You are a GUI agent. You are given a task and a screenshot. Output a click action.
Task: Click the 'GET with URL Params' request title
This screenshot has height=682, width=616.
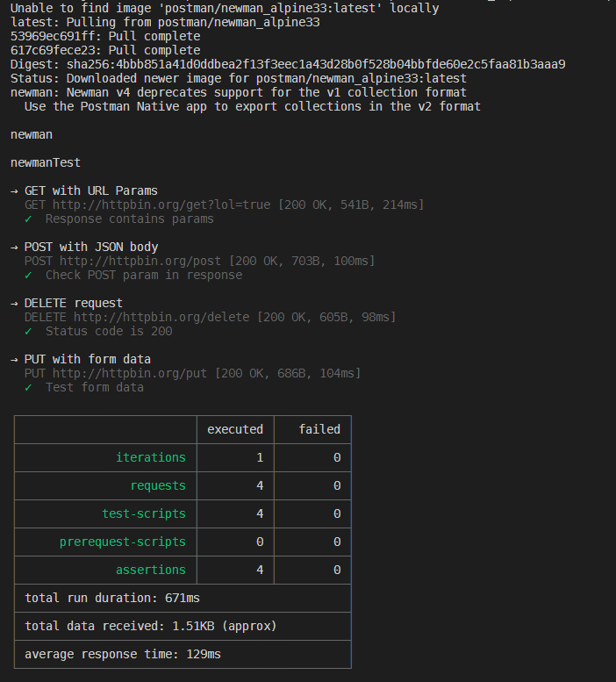[x=91, y=190]
